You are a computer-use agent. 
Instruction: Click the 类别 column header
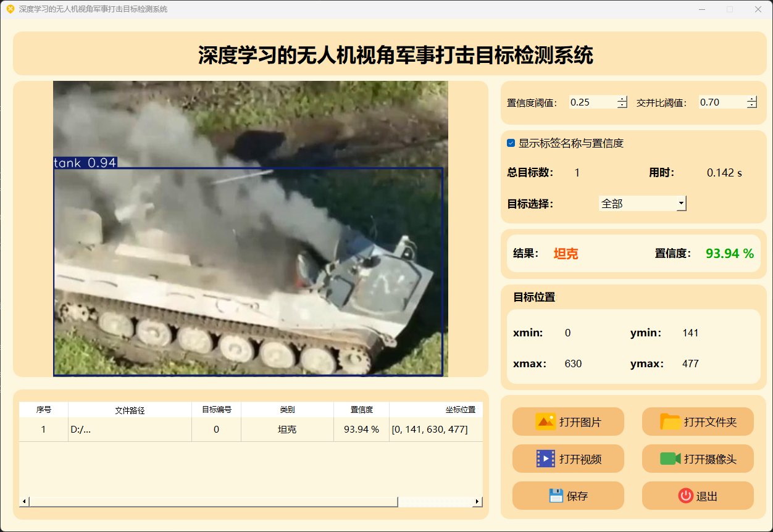(x=287, y=410)
